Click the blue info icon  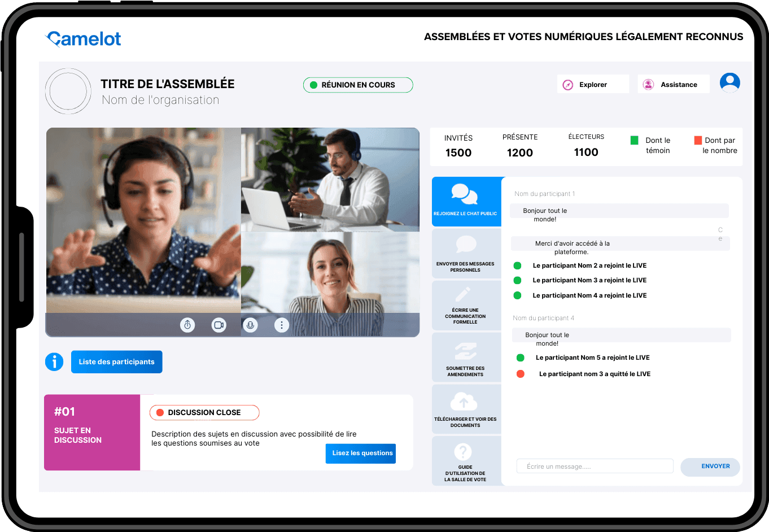(54, 361)
